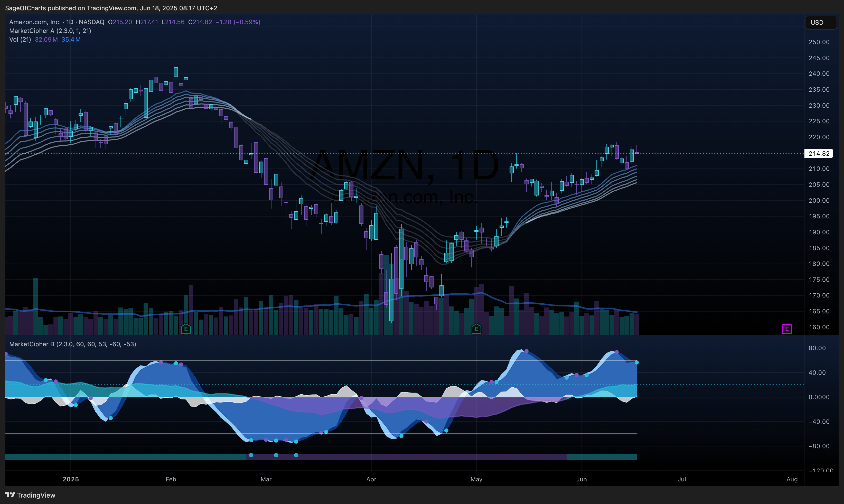
Task: Click the 40.00 oscillator axis label
Action: (x=817, y=372)
